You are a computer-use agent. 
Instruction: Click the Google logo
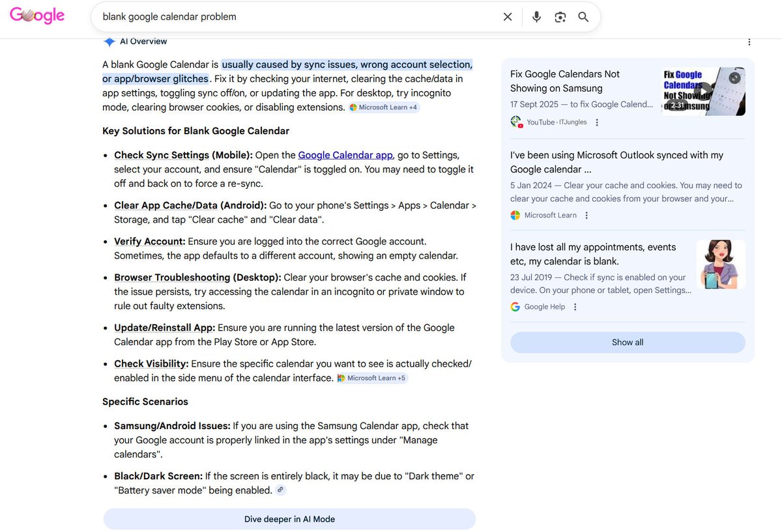pos(37,16)
